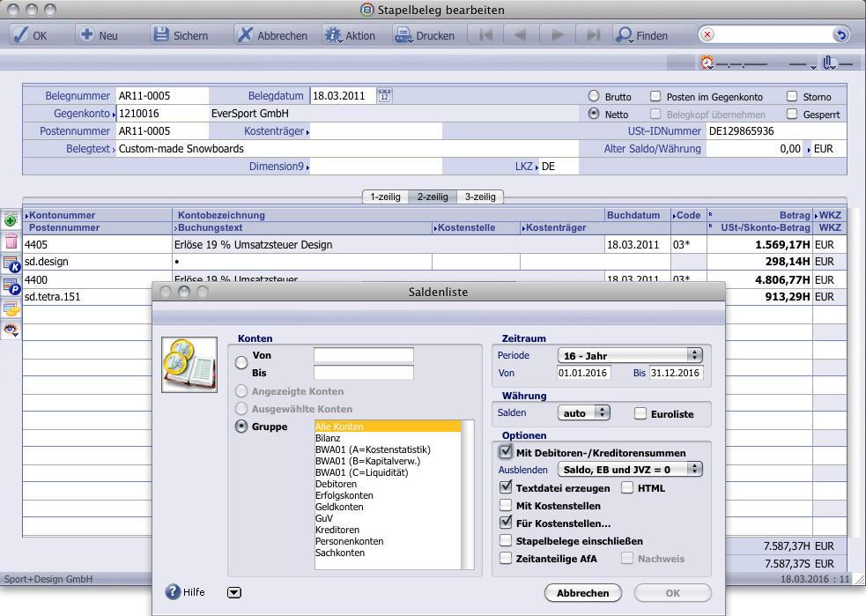
Task: Switch to 2-zeilig tab
Action: tap(433, 197)
